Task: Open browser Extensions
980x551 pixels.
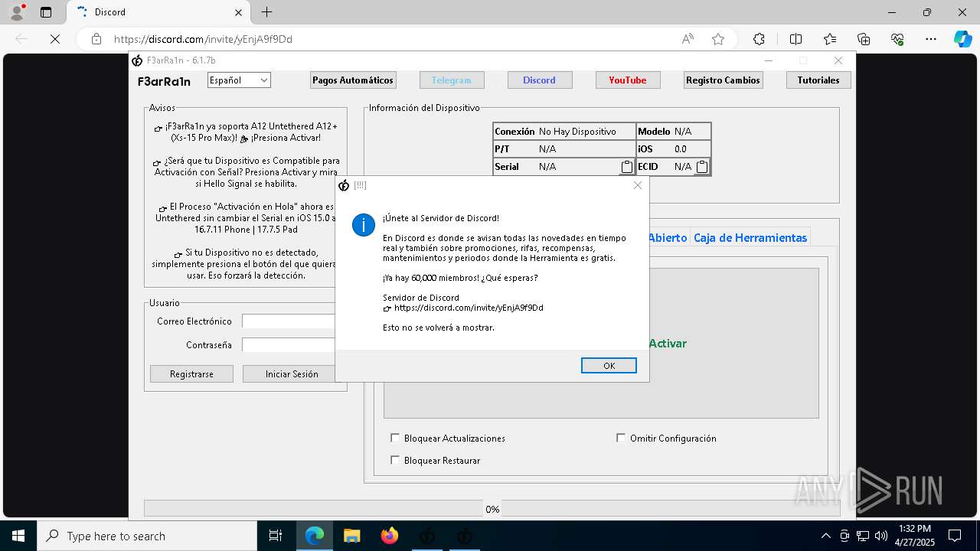Action: pyautogui.click(x=759, y=39)
